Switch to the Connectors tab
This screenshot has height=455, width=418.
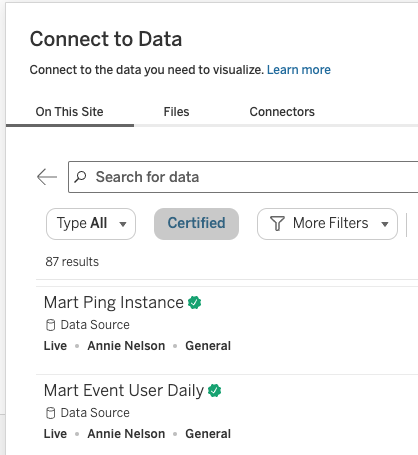282,112
